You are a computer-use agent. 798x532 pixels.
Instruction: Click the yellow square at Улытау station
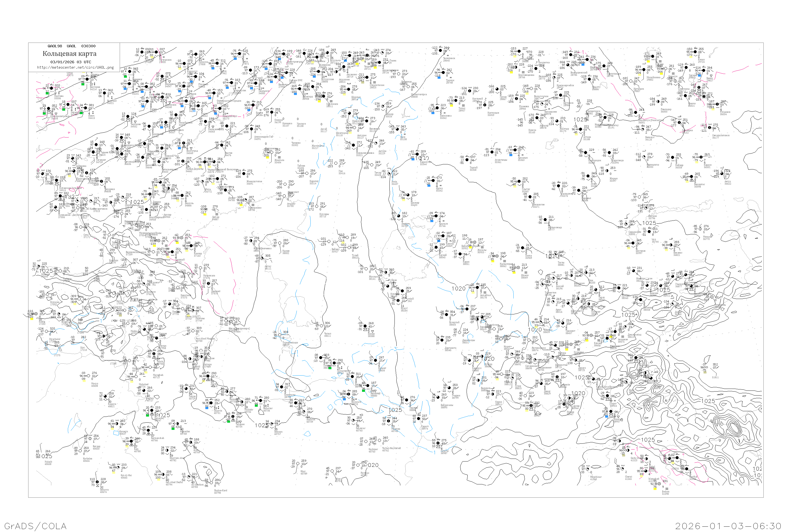515,186
